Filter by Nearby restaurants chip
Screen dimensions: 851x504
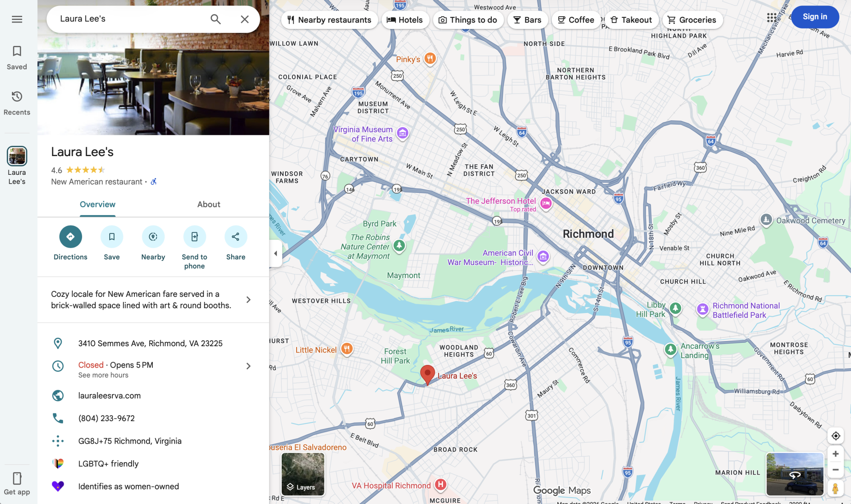(329, 20)
